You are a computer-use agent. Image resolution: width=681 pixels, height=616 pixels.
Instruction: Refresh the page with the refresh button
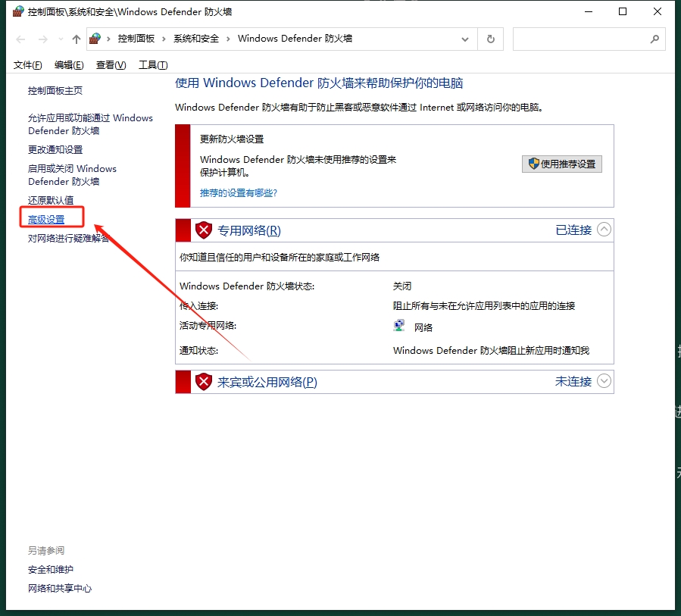coord(491,39)
